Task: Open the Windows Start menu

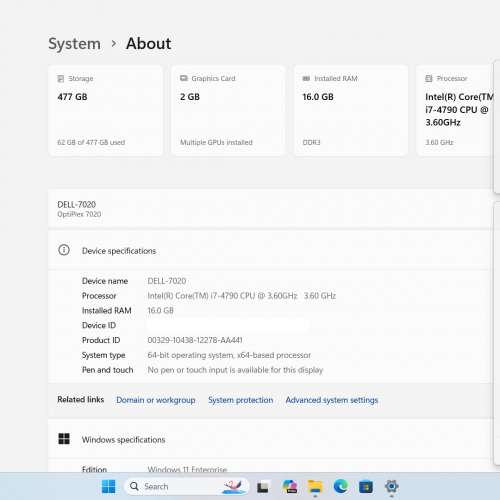Action: (x=108, y=486)
